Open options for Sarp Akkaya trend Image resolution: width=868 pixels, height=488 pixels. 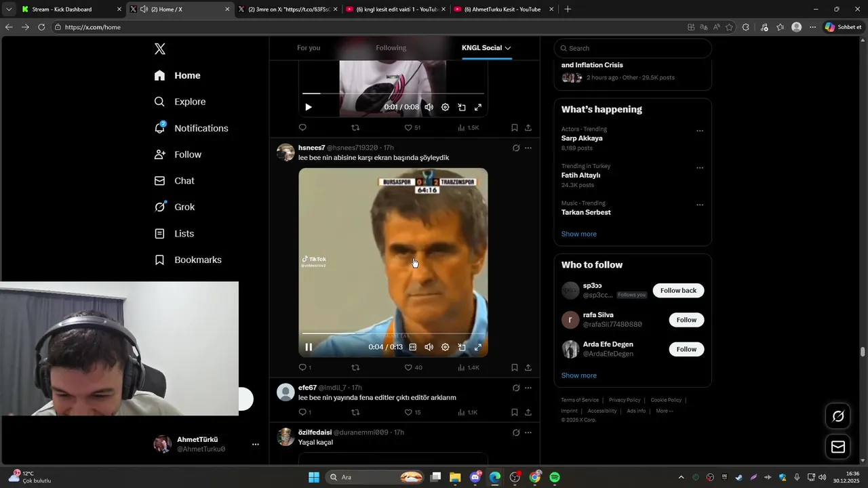pyautogui.click(x=700, y=131)
